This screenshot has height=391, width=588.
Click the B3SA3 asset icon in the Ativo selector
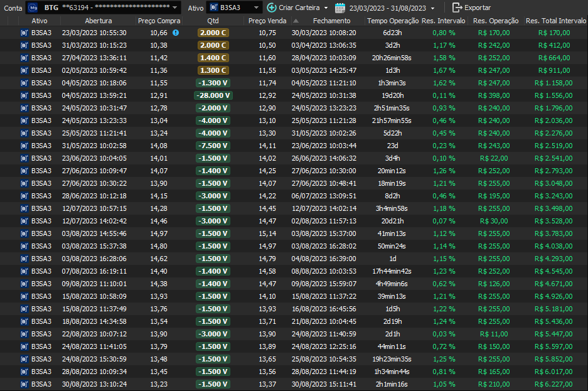213,8
